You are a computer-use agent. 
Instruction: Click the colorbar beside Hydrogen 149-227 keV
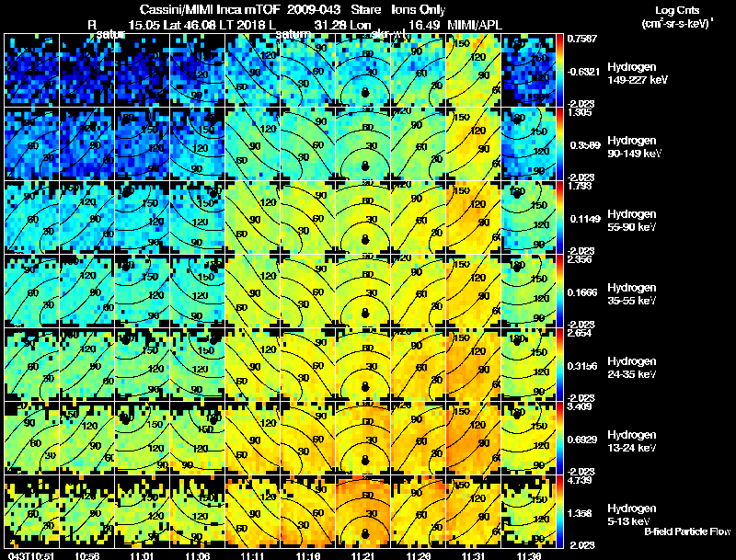pos(559,71)
